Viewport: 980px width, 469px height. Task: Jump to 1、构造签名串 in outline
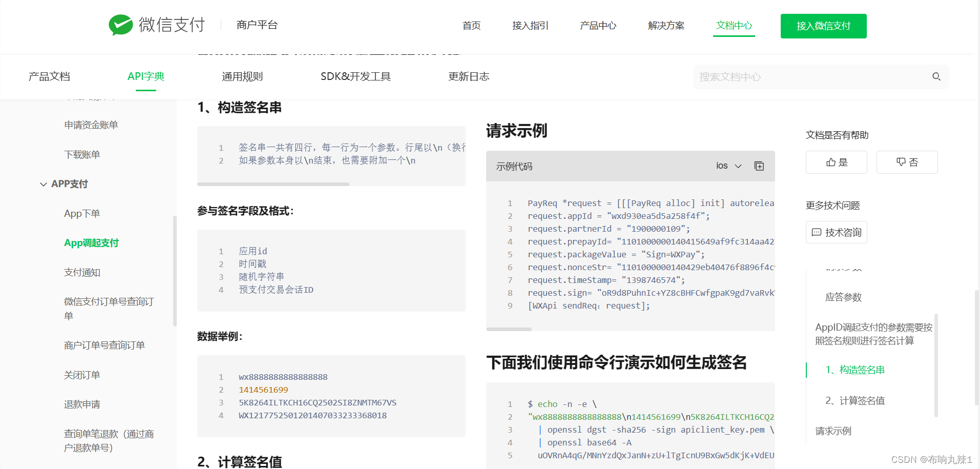pyautogui.click(x=855, y=370)
